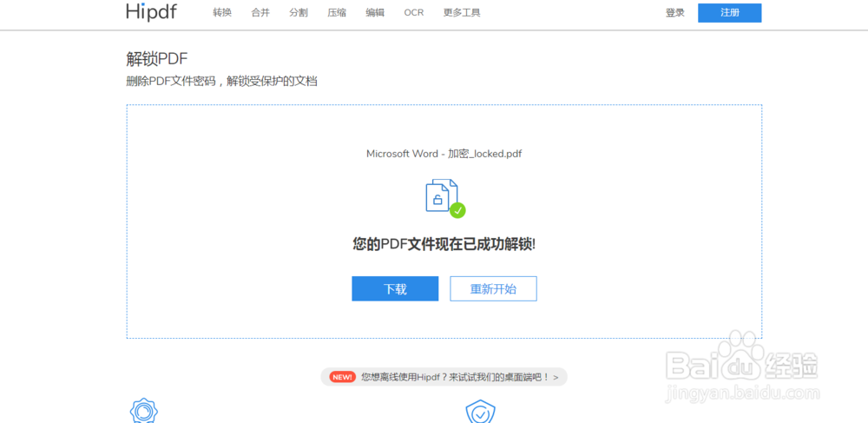Expand the 更多工具 menu
Viewport: 868px width, 423px height.
tap(462, 12)
